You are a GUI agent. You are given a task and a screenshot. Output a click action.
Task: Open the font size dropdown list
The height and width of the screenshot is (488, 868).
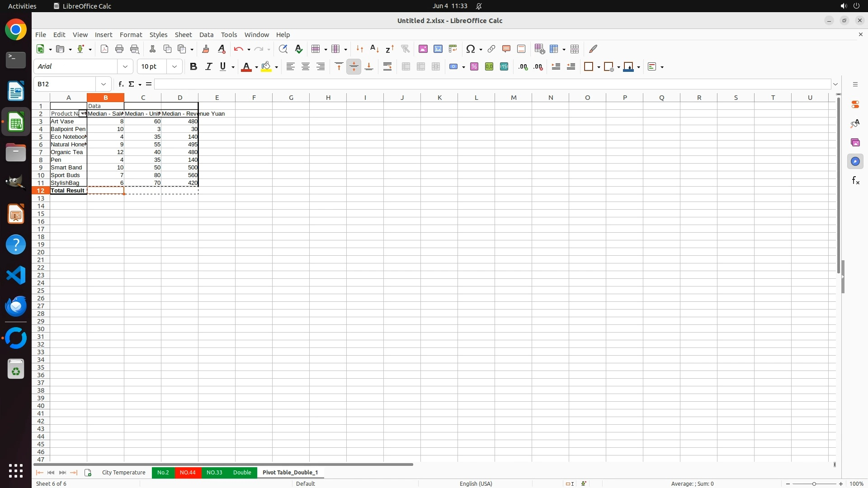175,67
